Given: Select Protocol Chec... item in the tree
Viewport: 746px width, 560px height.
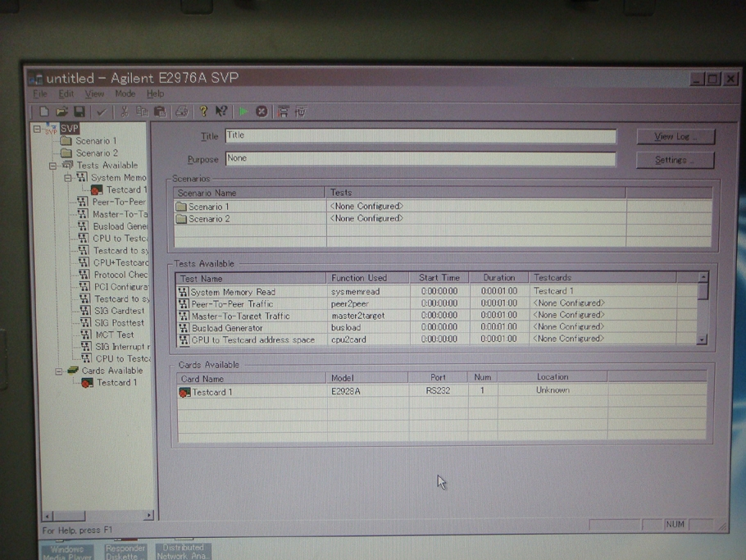Looking at the screenshot, I should [121, 275].
